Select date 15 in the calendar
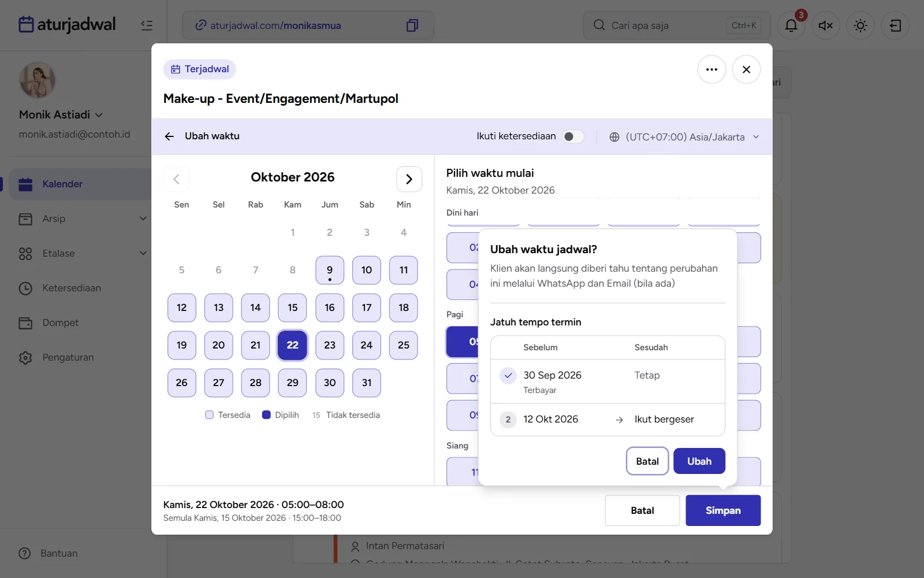 pos(293,307)
